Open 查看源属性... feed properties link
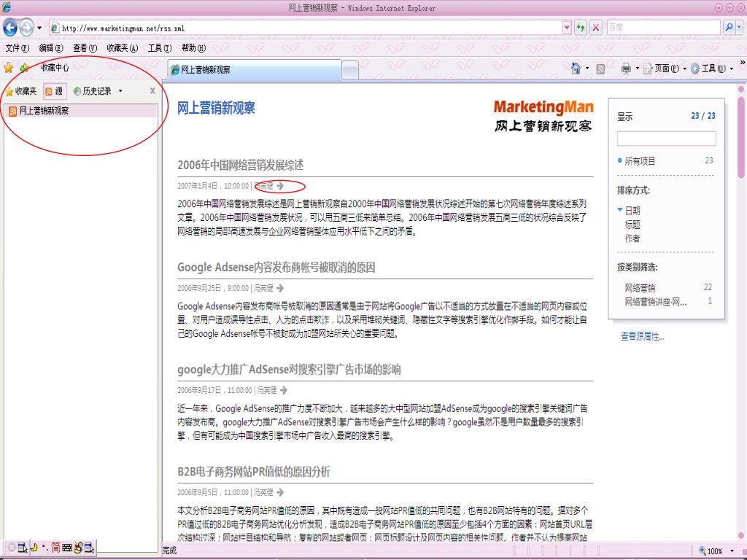Viewport: 747px width, 560px height. click(x=642, y=336)
